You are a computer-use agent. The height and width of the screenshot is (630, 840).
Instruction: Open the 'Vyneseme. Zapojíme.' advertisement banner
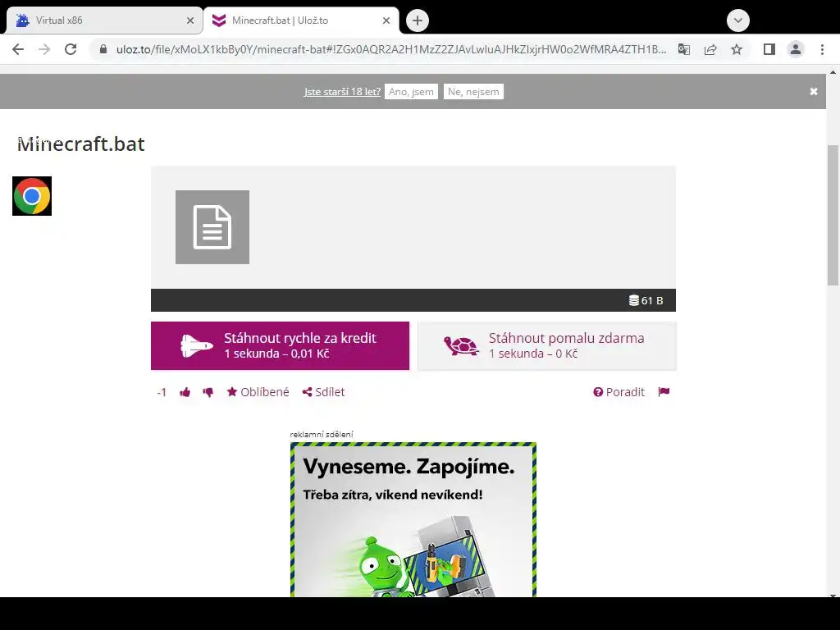pyautogui.click(x=413, y=519)
